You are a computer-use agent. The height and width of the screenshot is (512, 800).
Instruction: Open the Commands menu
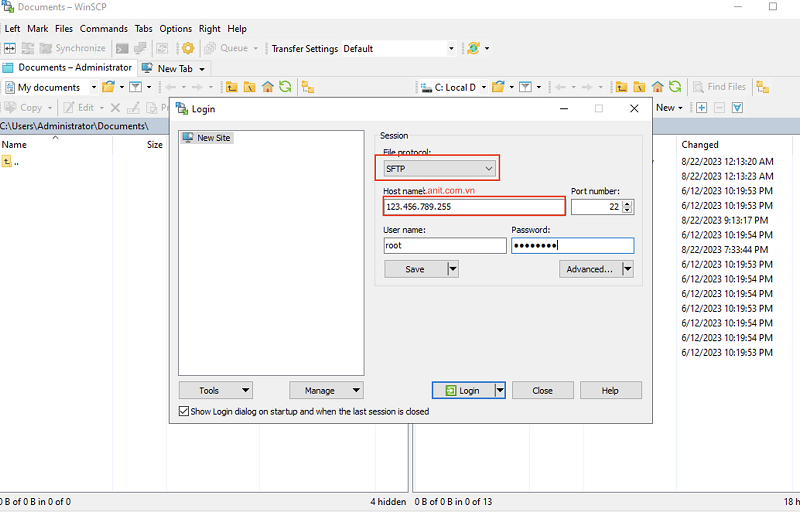pyautogui.click(x=104, y=29)
